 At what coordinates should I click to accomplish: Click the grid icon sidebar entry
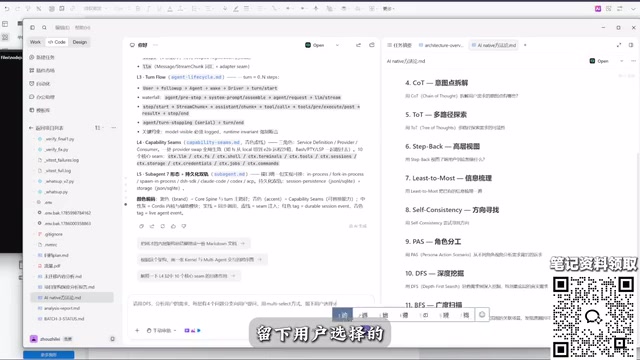(x=42, y=71)
